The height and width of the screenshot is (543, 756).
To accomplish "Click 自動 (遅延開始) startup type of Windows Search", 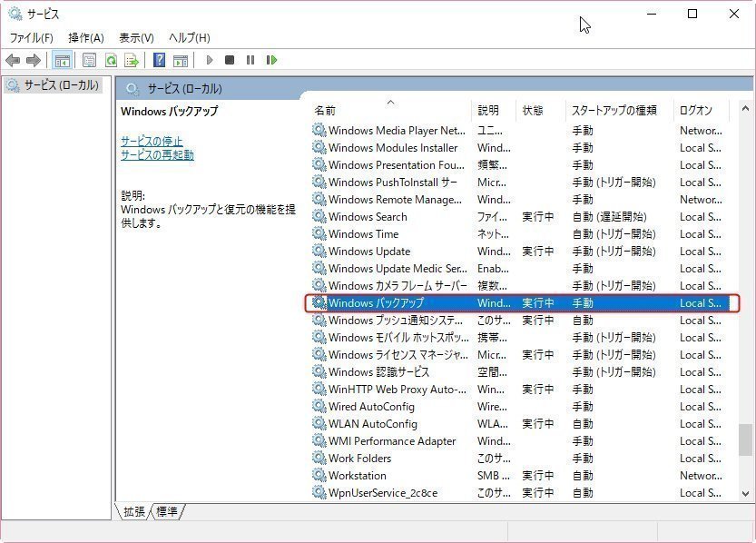I will (610, 216).
